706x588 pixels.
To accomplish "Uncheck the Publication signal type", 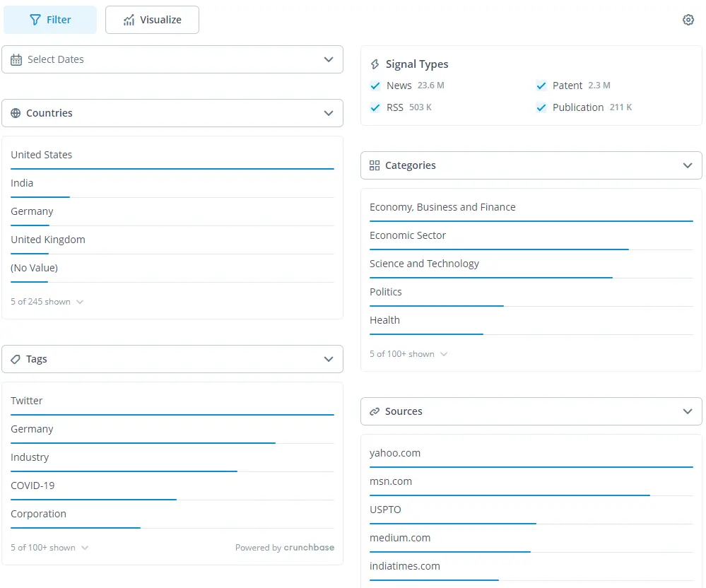I will [541, 107].
